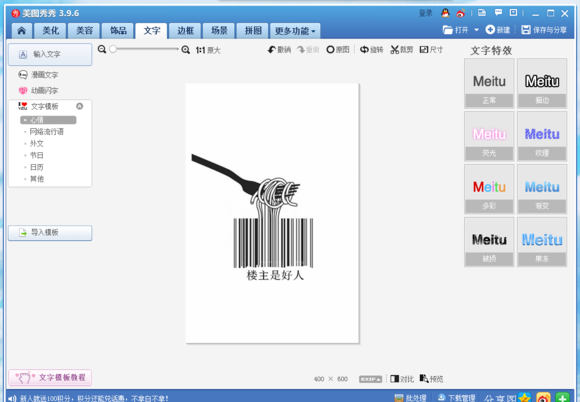Select 日历 template category
580x402 pixels.
[37, 167]
